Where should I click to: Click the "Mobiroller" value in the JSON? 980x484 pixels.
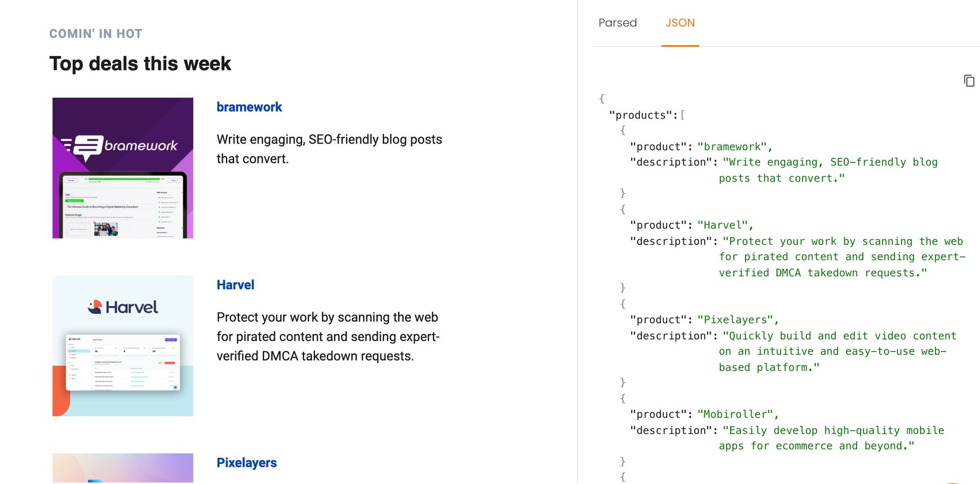tap(735, 414)
